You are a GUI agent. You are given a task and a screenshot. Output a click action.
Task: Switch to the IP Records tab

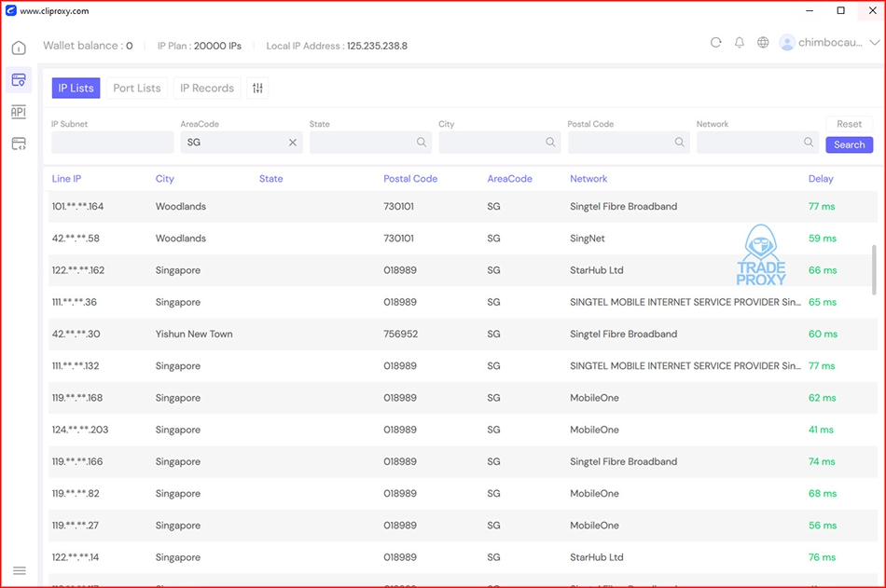click(x=207, y=89)
